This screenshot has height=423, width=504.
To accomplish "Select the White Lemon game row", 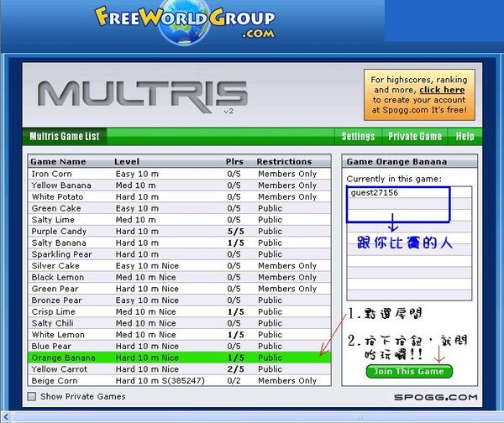I will [180, 335].
